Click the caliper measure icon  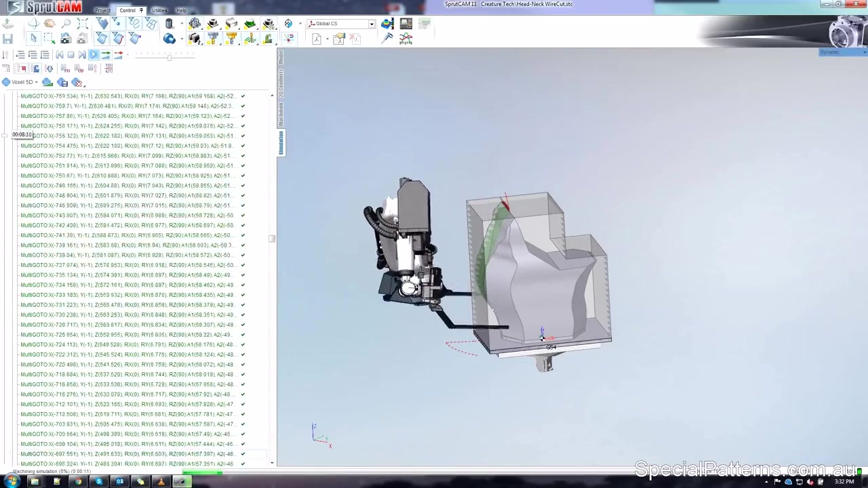point(387,39)
